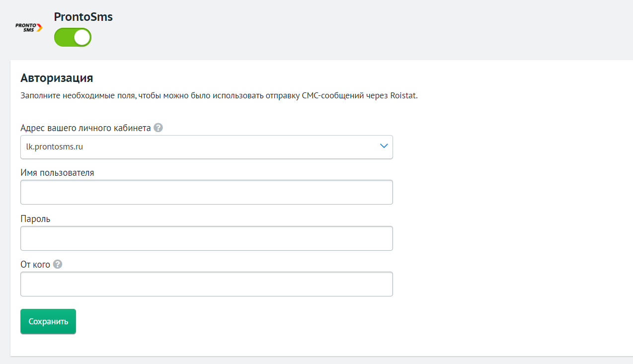Open help tooltip next to От кого
Image resolution: width=633 pixels, height=364 pixels.
coord(58,264)
